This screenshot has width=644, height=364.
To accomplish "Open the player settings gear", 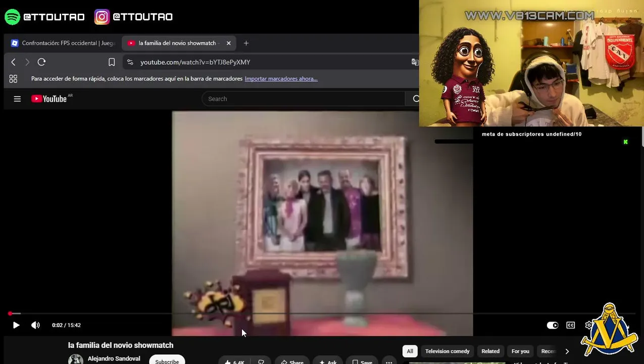I will 588,325.
